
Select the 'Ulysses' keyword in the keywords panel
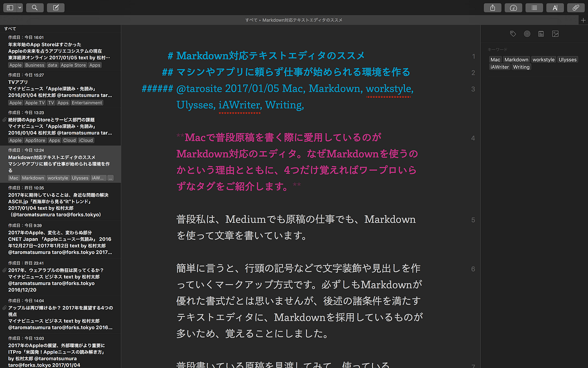(567, 59)
